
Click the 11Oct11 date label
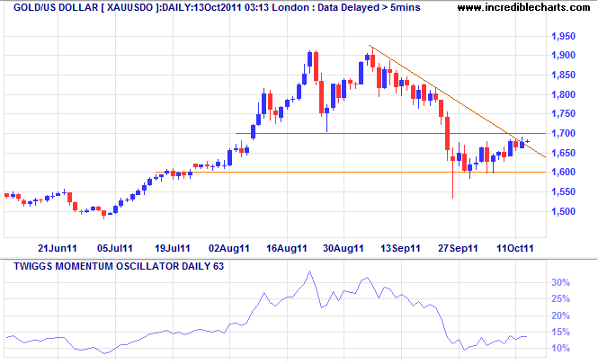(x=515, y=249)
